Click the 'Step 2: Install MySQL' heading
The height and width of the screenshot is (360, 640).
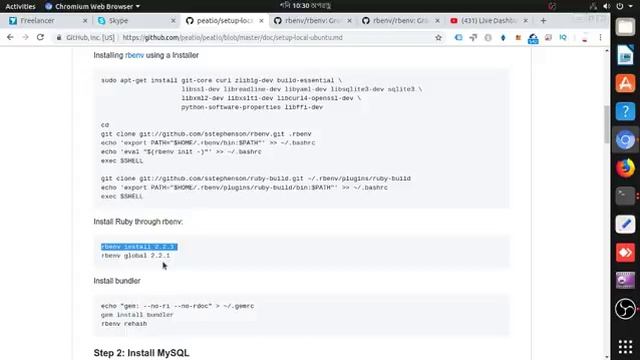tap(141, 353)
